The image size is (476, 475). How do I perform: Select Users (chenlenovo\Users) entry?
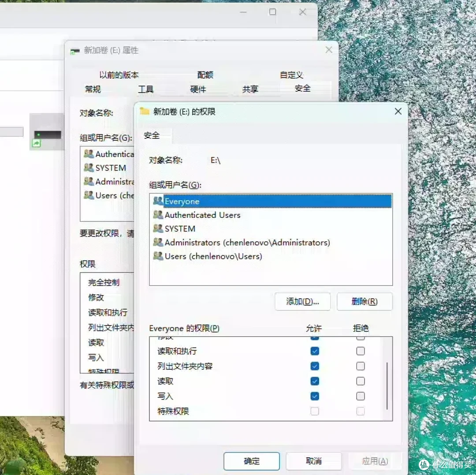click(213, 256)
